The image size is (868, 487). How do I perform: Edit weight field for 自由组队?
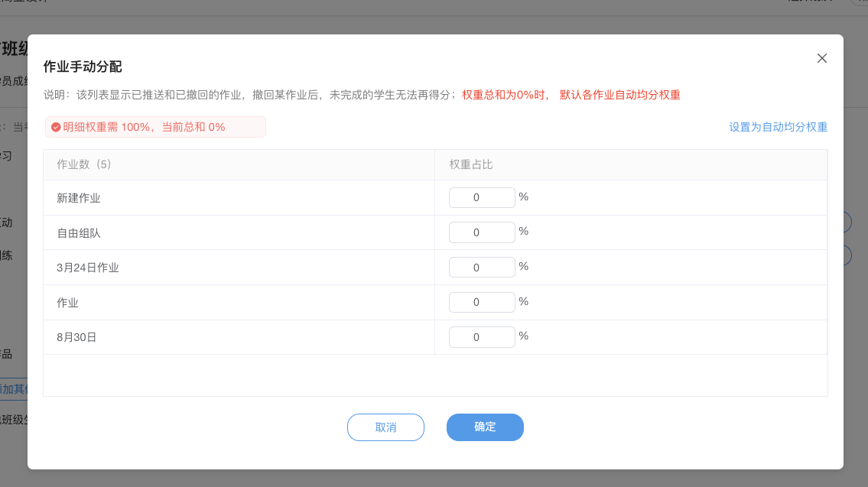[482, 232]
